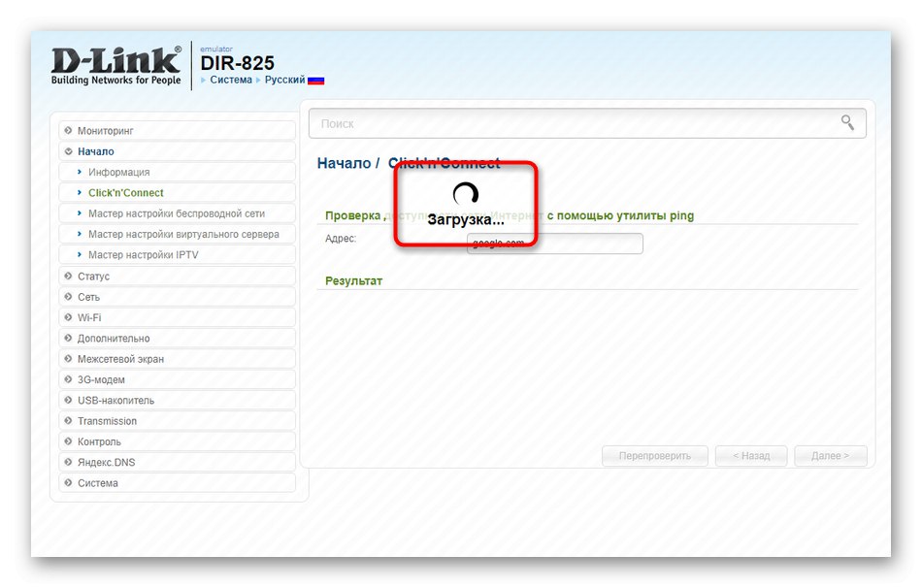Click the Результат section heading
The width and height of the screenshot is (922, 588).
tap(353, 281)
